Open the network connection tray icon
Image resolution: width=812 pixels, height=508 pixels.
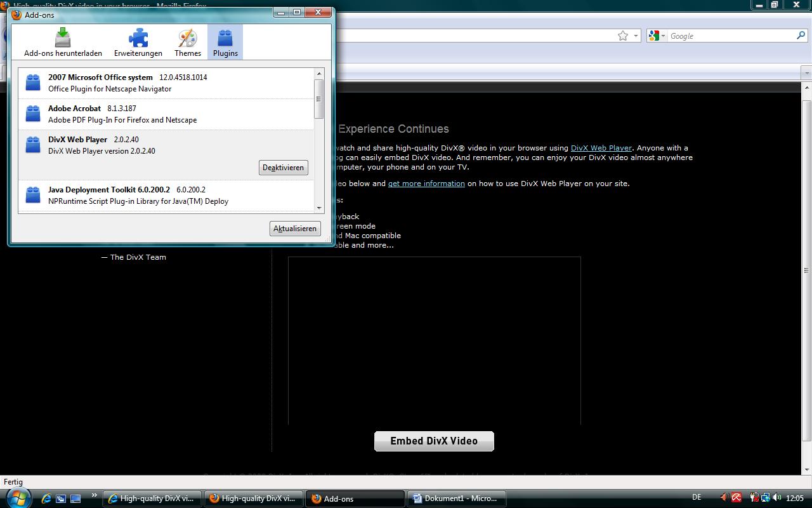coord(765,498)
